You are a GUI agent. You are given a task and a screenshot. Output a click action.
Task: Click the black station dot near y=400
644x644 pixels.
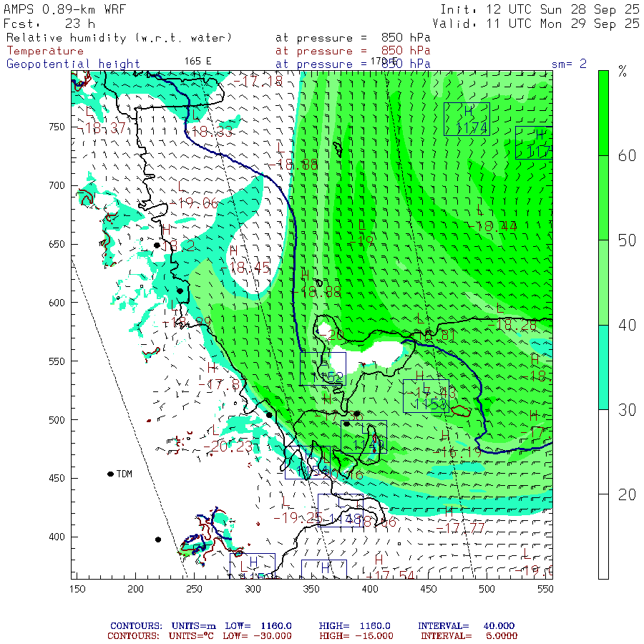158,540
